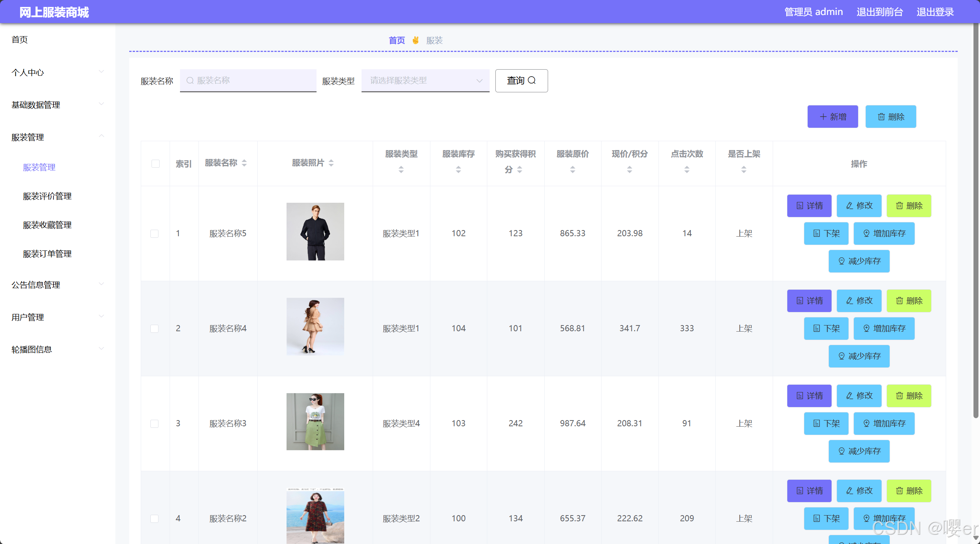Check the checkbox for 服装名称3 row

[155, 423]
